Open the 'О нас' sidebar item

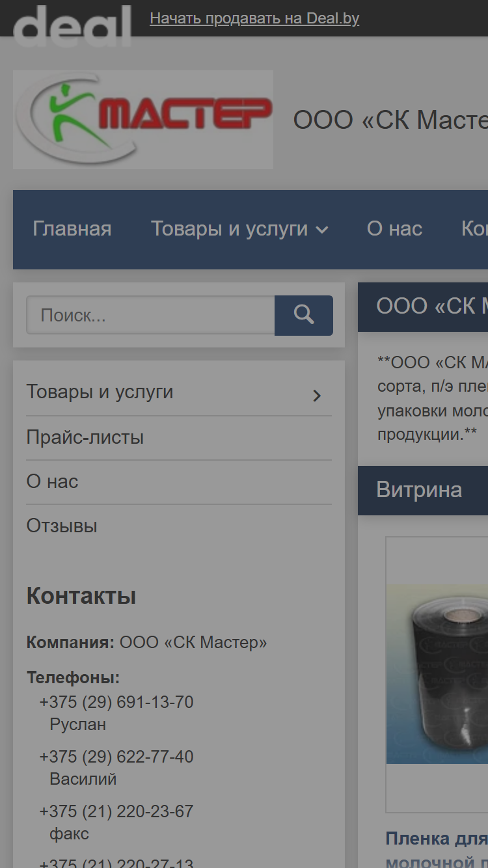(52, 481)
